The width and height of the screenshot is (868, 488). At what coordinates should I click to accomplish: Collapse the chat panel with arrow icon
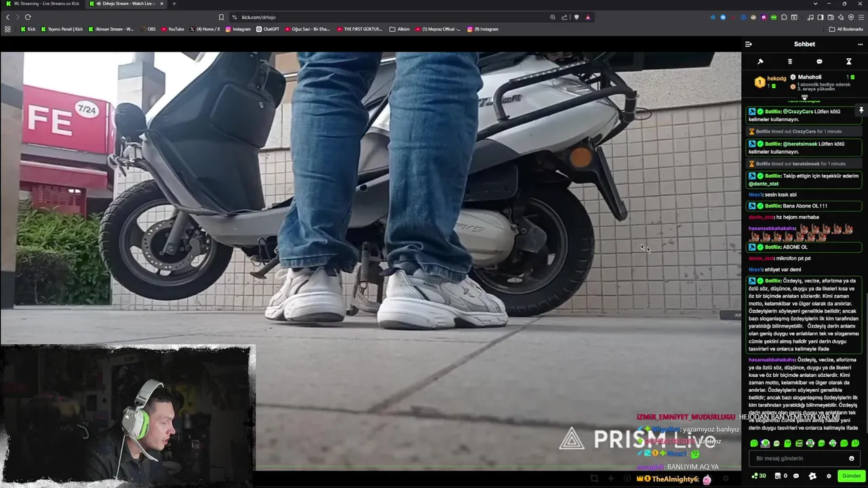click(748, 44)
